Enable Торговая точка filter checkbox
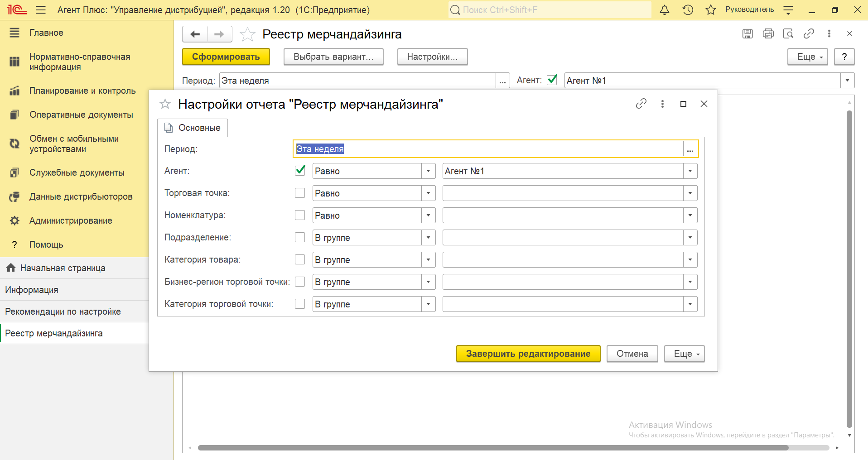The width and height of the screenshot is (868, 460). [300, 193]
